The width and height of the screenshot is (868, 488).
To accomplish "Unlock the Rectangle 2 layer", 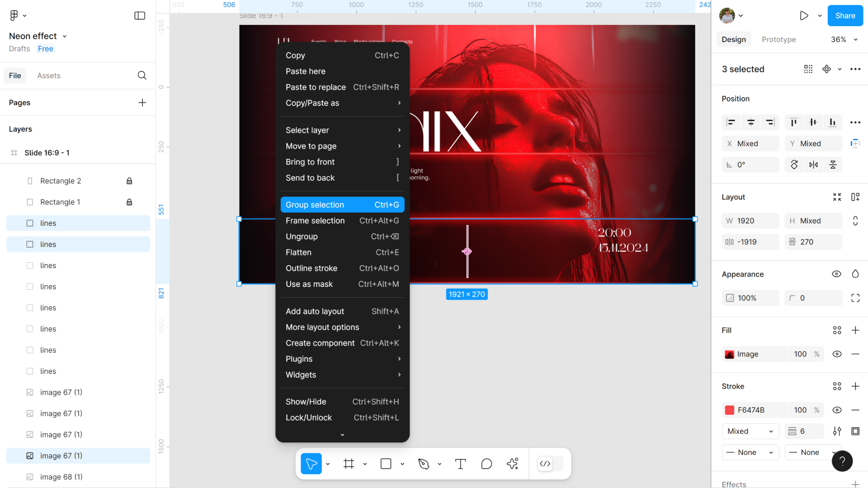I will tap(129, 181).
